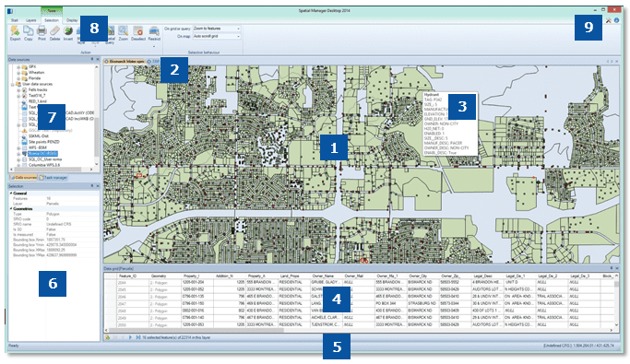
Task: Collapse the User data sources node
Action: 13,84
